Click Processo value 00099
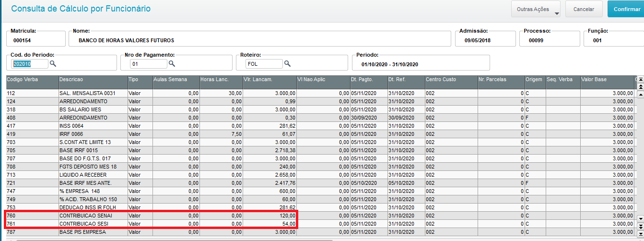The width and height of the screenshot is (644, 241). [x=536, y=41]
